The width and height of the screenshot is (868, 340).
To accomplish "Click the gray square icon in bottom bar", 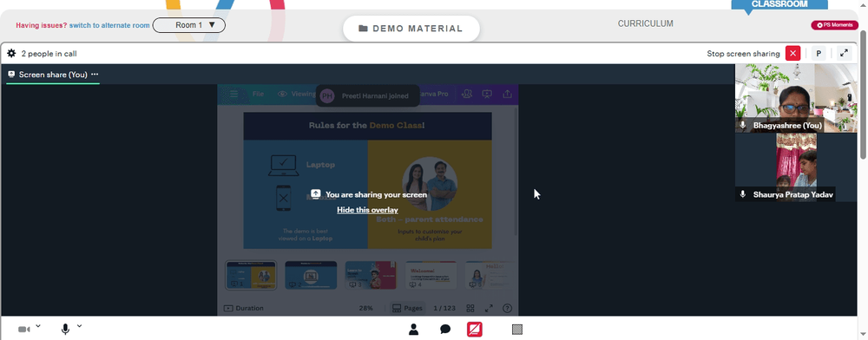I will click(517, 330).
